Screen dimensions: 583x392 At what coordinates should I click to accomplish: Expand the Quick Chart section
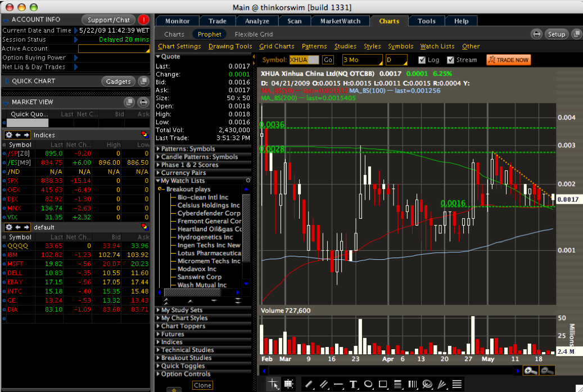coord(7,81)
